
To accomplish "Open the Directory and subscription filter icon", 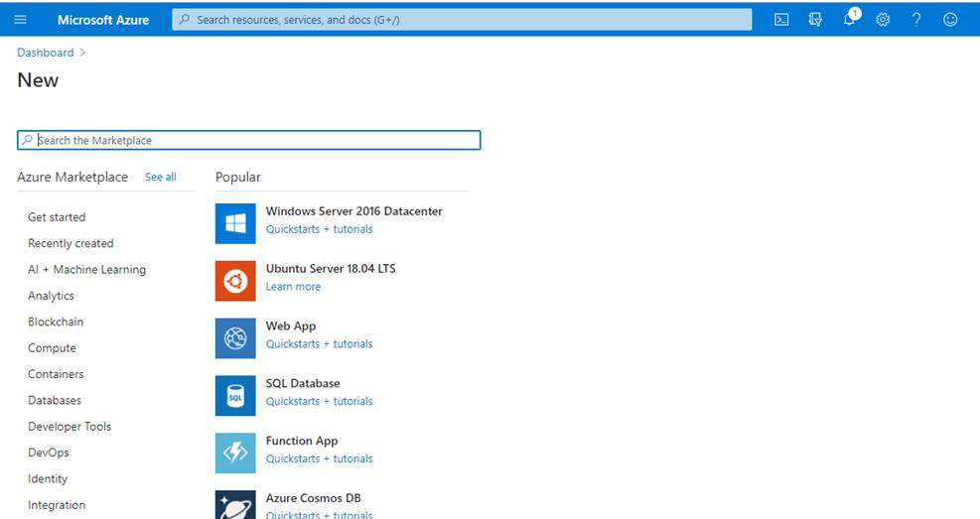I will point(815,20).
